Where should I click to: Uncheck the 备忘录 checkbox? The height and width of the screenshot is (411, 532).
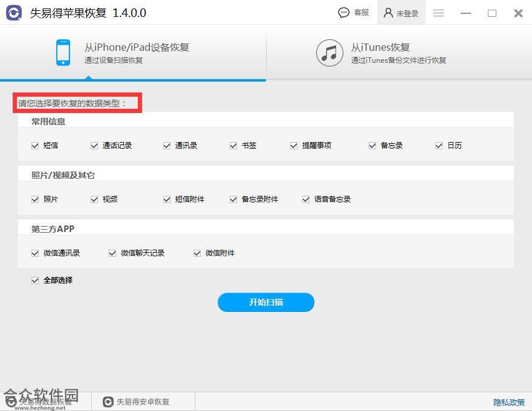point(372,146)
